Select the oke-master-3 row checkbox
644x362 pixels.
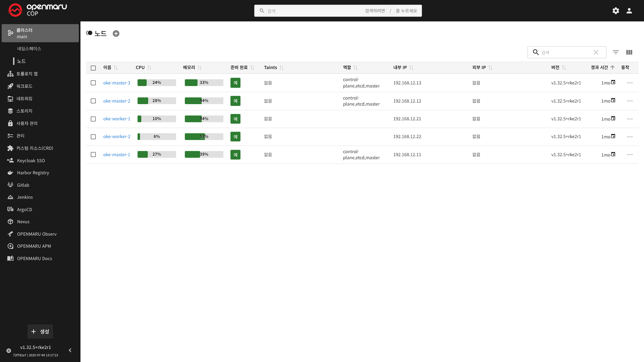click(x=93, y=83)
